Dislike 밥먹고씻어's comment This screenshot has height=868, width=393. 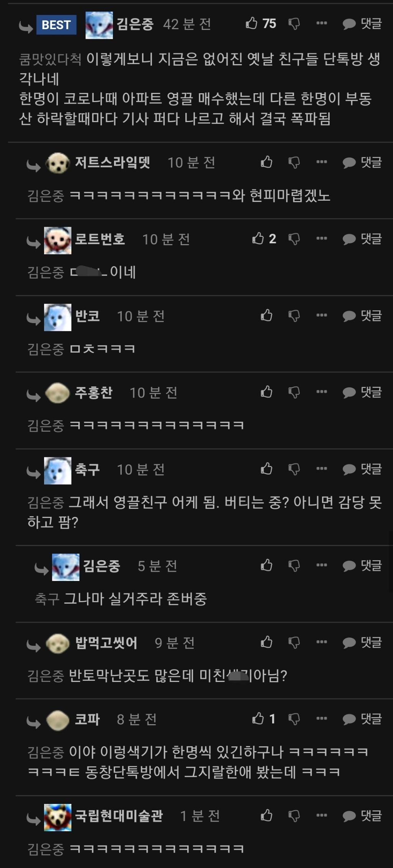point(294,643)
